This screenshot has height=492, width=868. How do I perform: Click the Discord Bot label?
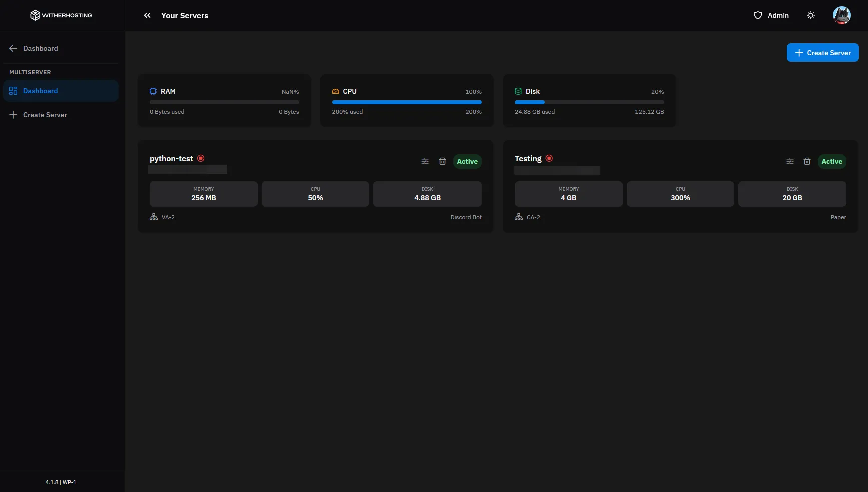click(x=466, y=217)
